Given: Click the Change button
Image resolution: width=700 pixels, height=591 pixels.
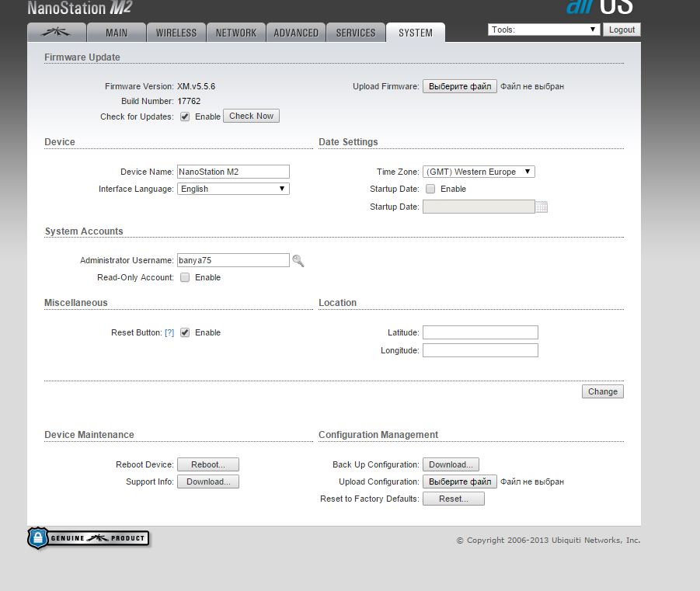Looking at the screenshot, I should point(603,391).
